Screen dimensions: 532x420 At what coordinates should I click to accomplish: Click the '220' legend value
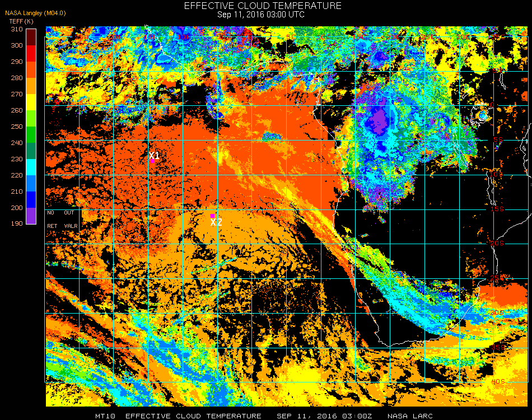pos(17,175)
